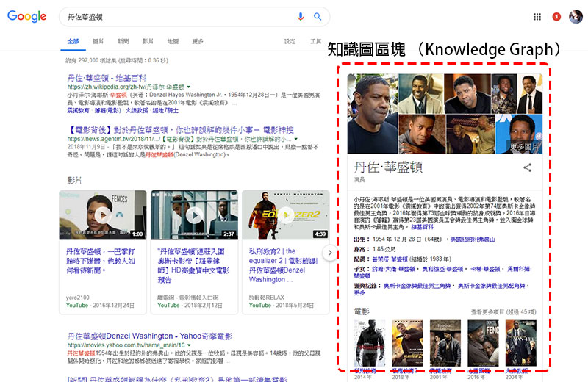The width and height of the screenshot is (588, 382).
Task: Open the 2004 Man on Fire poster
Action: pos(521,342)
